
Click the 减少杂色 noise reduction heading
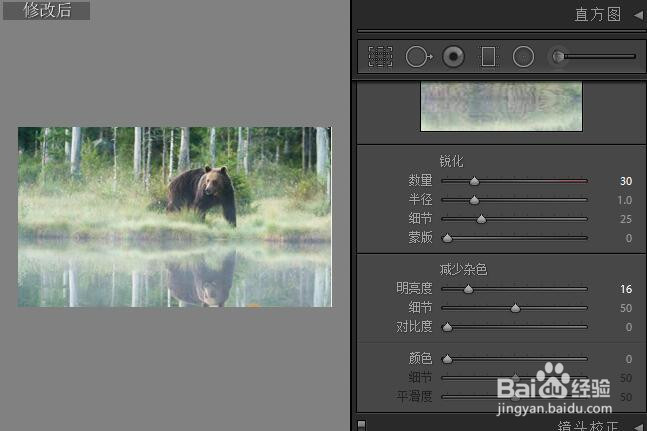click(463, 269)
